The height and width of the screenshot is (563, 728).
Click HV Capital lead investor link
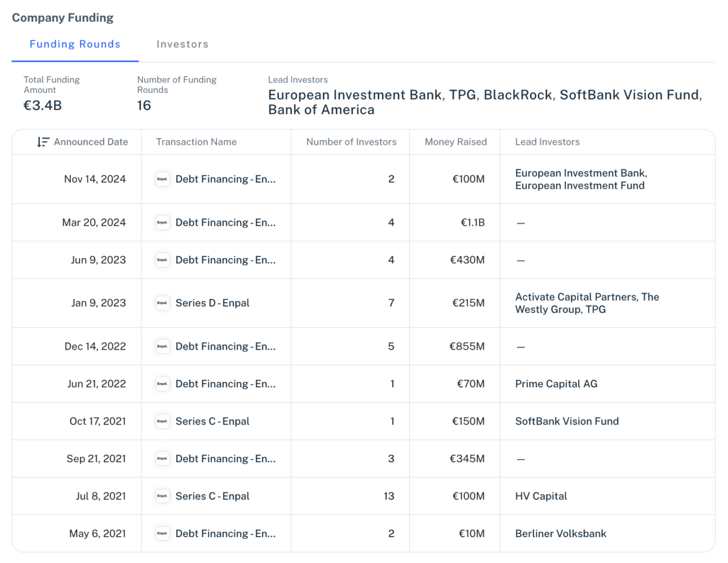pyautogui.click(x=540, y=496)
